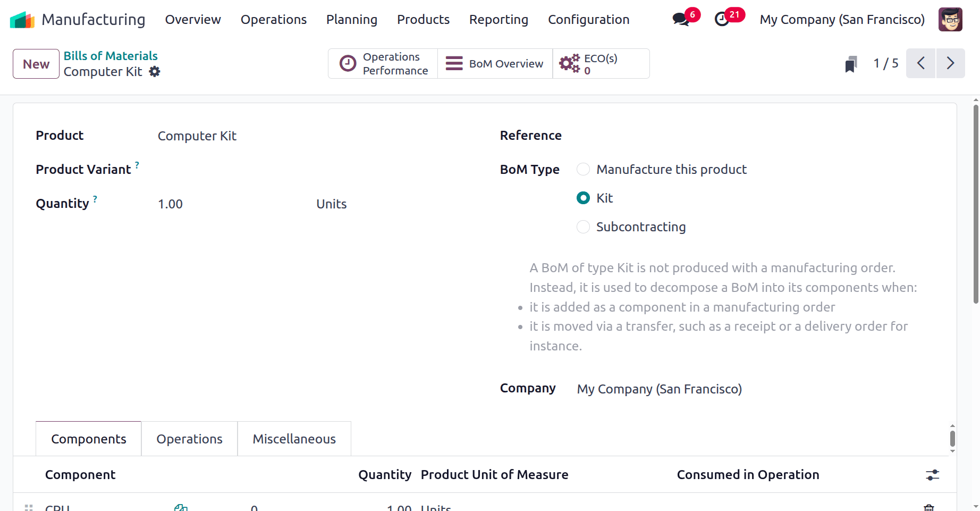
Task: Sort by the Quantity column header
Action: pyautogui.click(x=385, y=475)
